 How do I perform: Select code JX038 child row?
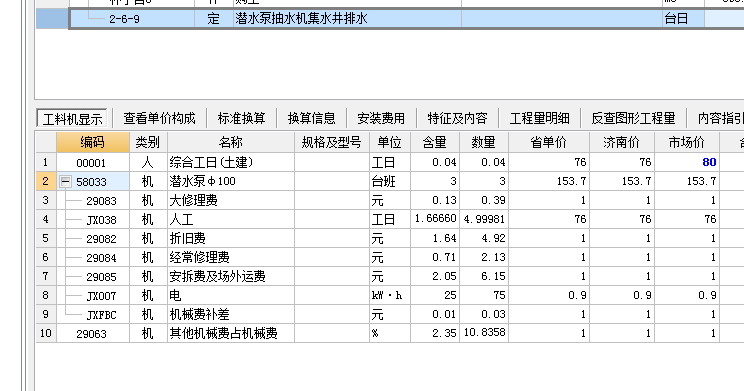[x=101, y=220]
